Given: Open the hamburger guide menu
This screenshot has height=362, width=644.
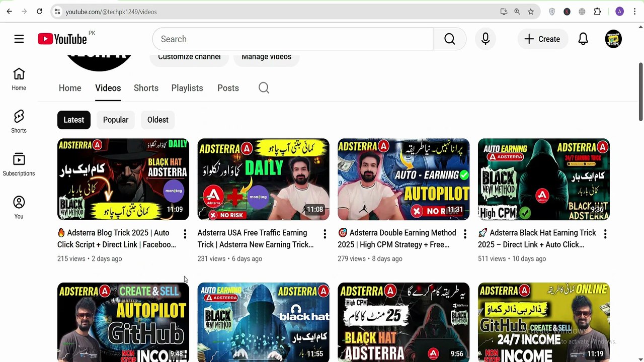Looking at the screenshot, I should (19, 39).
